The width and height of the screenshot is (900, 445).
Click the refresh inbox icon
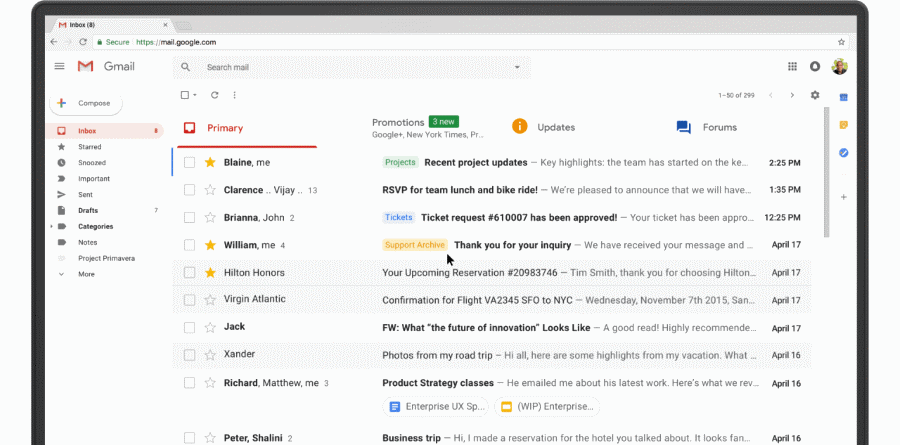pyautogui.click(x=214, y=95)
